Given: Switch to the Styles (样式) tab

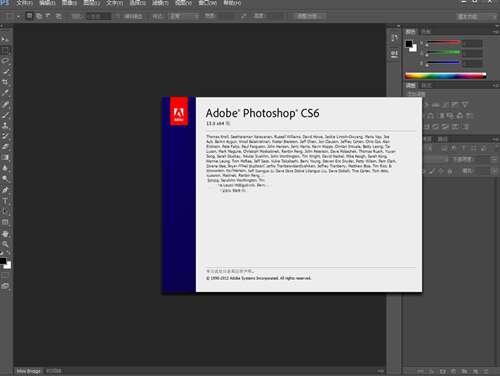Looking at the screenshot, I should (x=426, y=86).
